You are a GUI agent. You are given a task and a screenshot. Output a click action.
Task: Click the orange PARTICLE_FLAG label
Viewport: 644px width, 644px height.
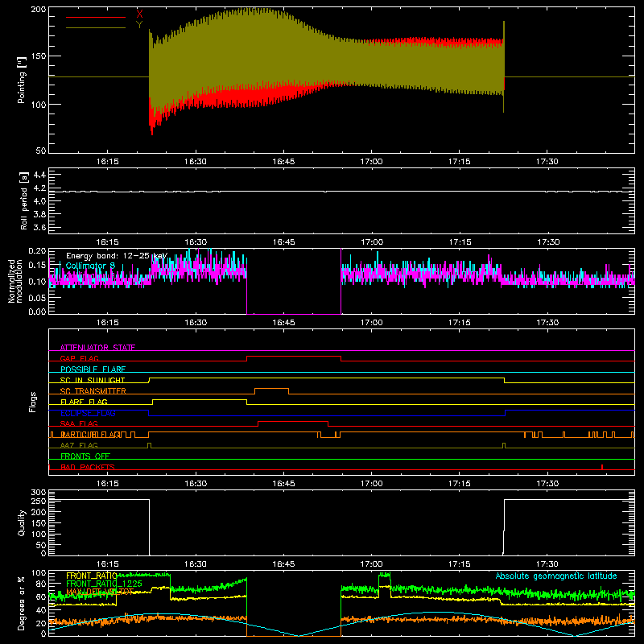pyautogui.click(x=90, y=434)
